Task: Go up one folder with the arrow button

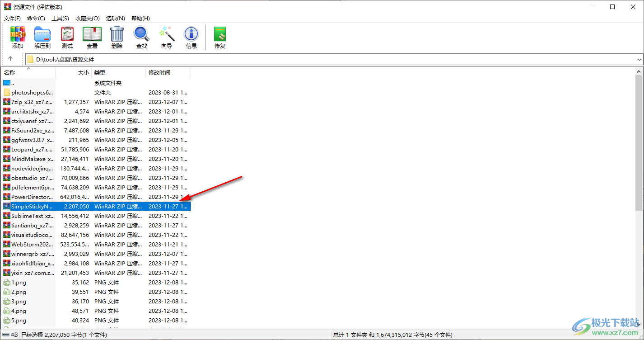Action: [x=10, y=59]
